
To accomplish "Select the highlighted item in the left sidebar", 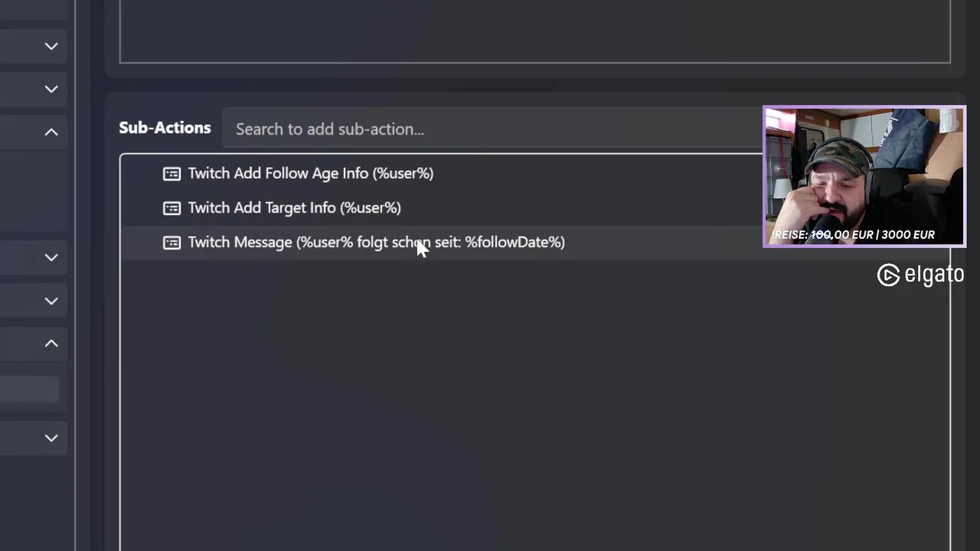I will click(29, 390).
